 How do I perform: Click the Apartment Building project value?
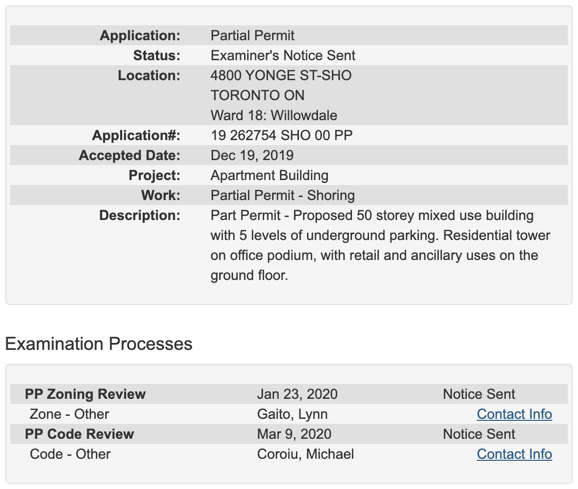tap(269, 175)
